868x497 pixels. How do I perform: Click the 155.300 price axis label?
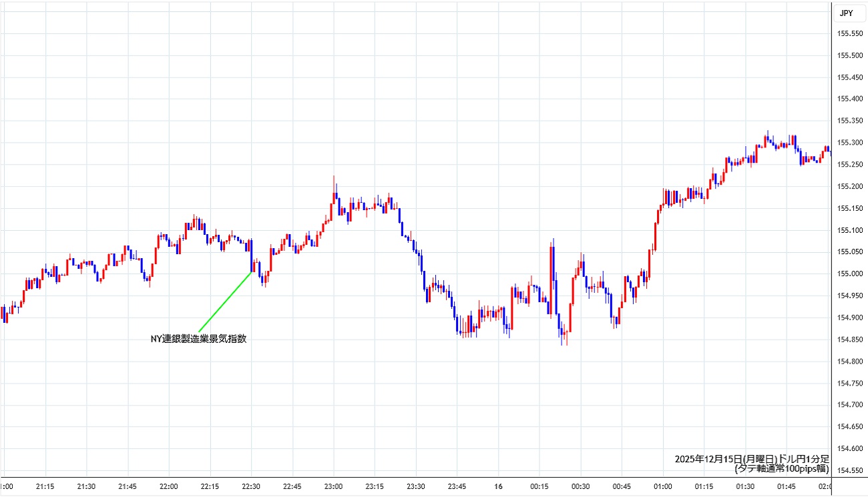coord(850,143)
